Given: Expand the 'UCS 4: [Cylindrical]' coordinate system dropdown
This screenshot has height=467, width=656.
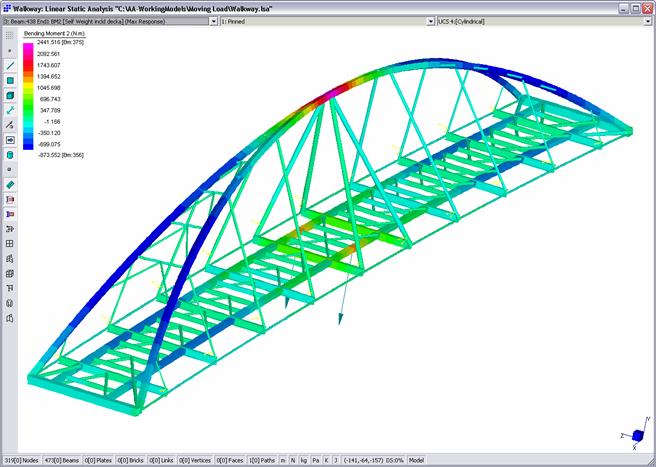Looking at the screenshot, I should coord(649,20).
